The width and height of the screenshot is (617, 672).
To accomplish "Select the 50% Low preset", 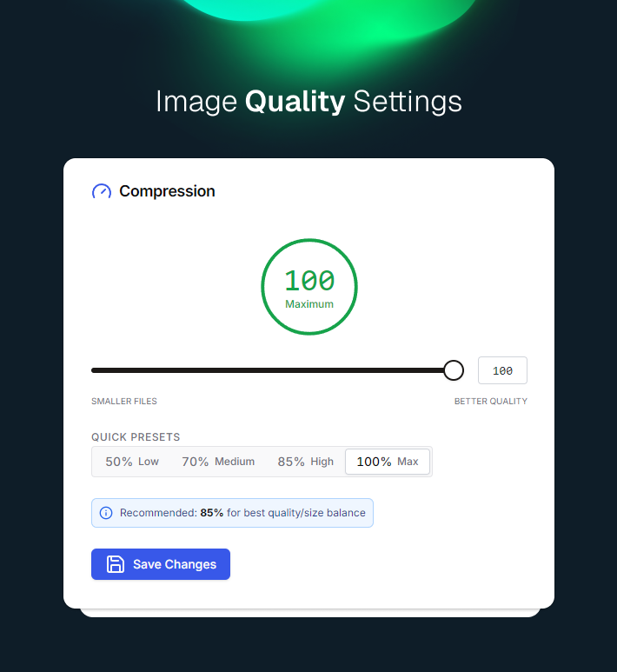I will coord(132,462).
